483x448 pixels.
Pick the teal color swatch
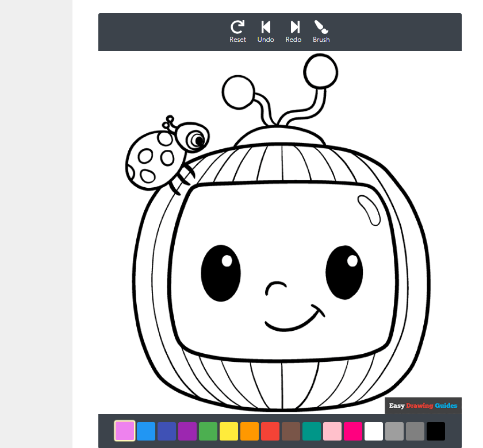pos(312,431)
